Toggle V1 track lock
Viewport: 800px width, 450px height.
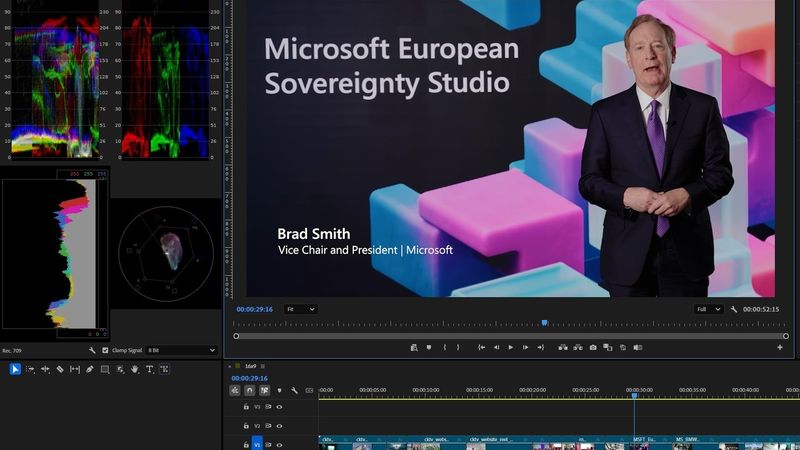(246, 445)
